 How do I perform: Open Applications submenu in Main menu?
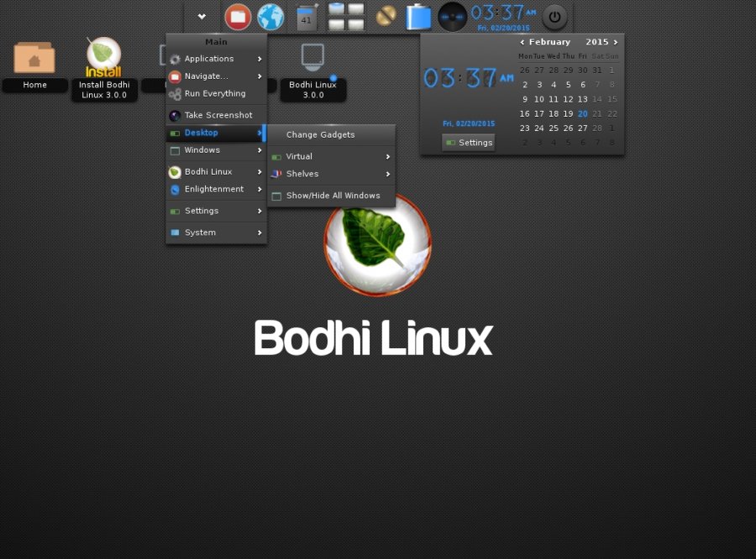pyautogui.click(x=216, y=59)
